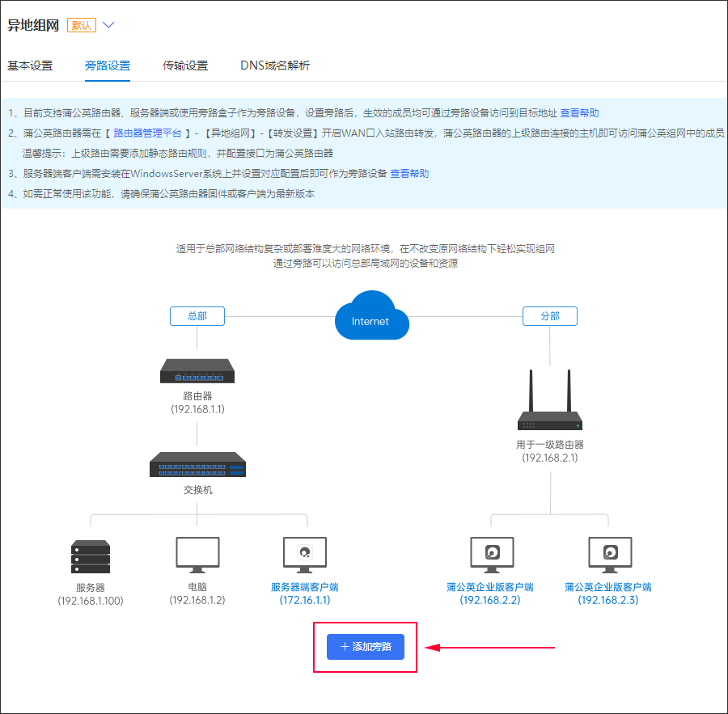Click the 添加旁路 button
Viewport: 728px width, 714px height.
pos(366,647)
